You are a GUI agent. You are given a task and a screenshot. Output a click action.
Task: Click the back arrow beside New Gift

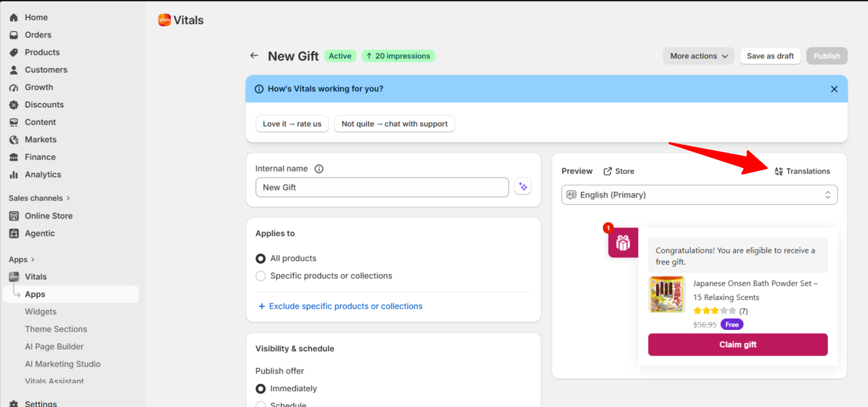[x=254, y=56]
